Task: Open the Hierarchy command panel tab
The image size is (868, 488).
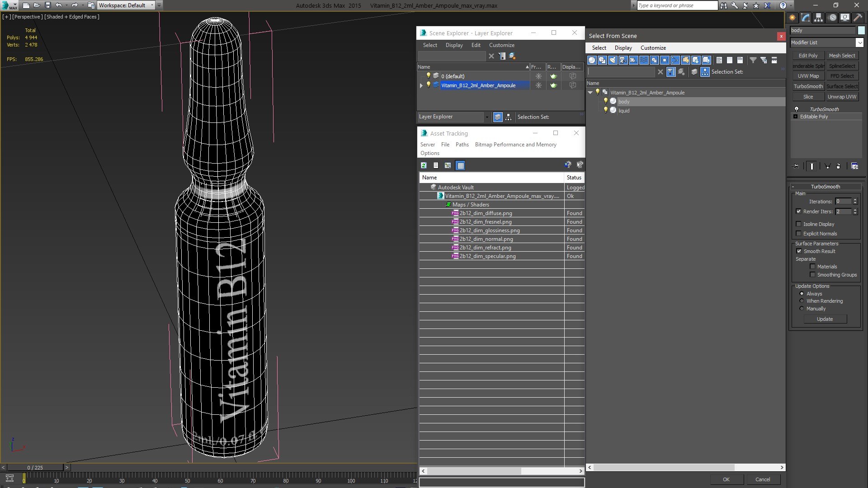Action: pos(819,18)
